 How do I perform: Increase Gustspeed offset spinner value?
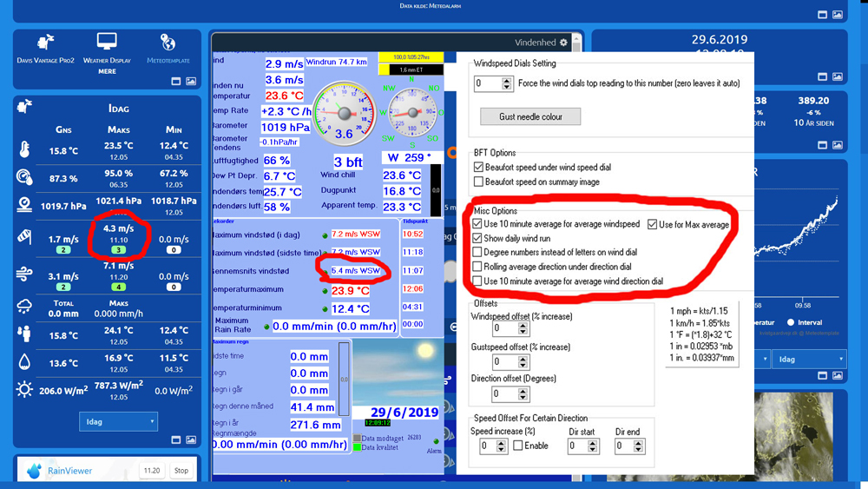[523, 359]
